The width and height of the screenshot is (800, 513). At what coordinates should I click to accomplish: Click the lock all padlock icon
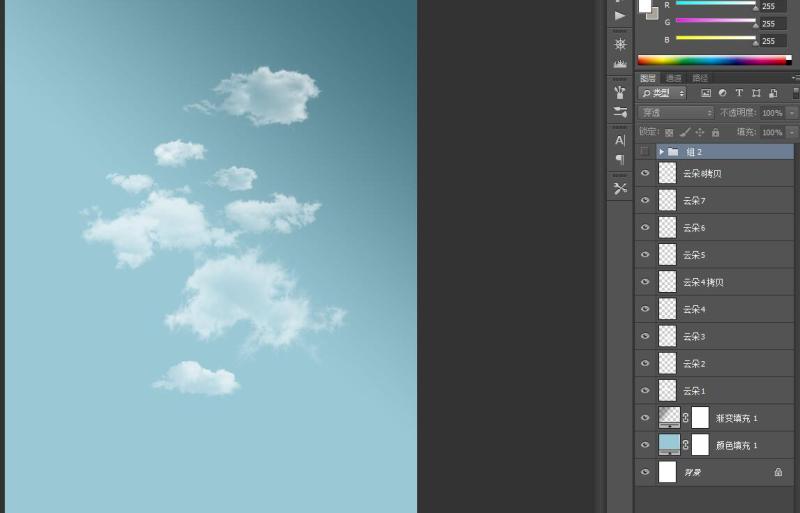tap(715, 133)
